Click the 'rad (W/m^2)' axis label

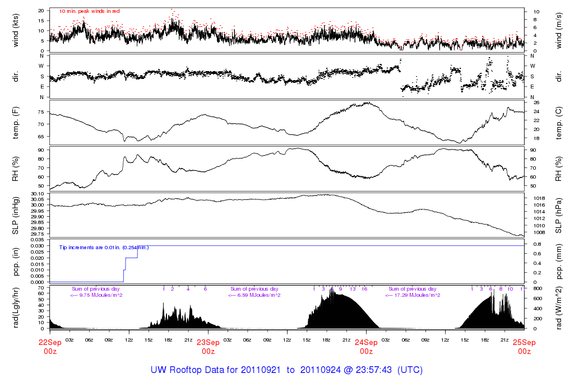coord(559,308)
